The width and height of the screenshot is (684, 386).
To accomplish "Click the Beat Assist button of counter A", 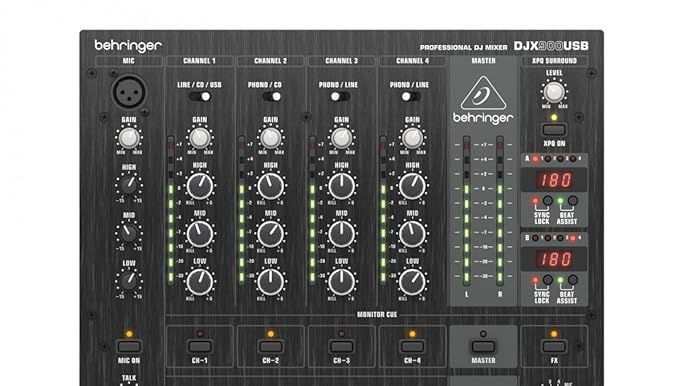I will pyautogui.click(x=573, y=201).
